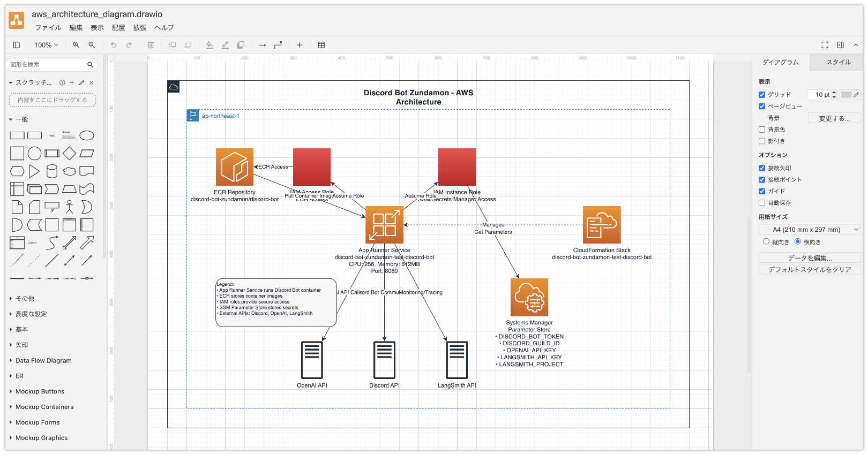Switch to the スタイル tab
The height and width of the screenshot is (455, 868).
pos(839,62)
